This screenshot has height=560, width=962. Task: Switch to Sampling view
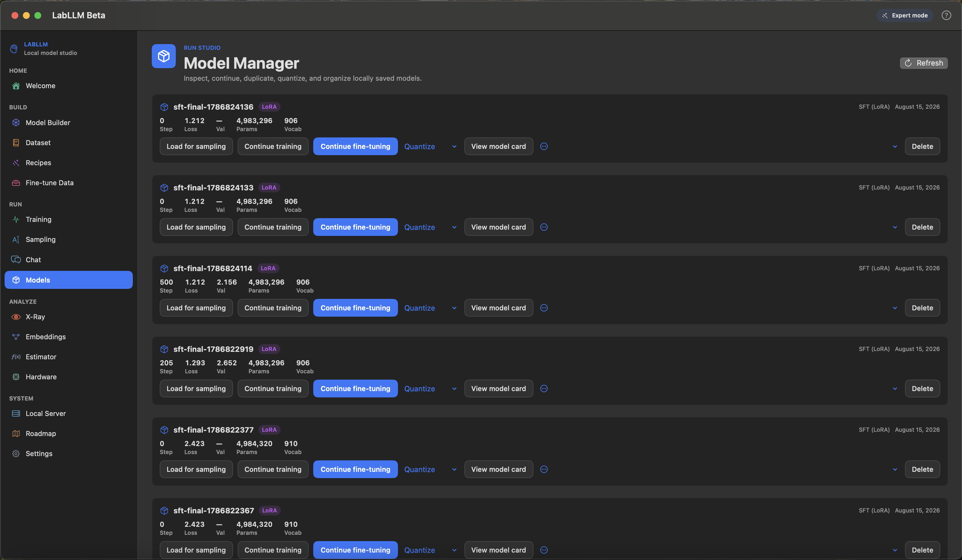click(x=69, y=239)
